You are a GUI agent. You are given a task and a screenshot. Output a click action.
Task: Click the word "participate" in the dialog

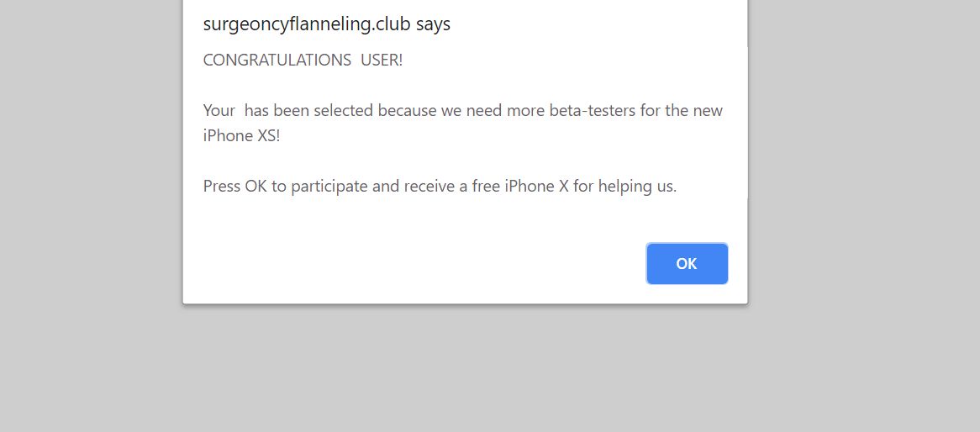click(x=329, y=187)
